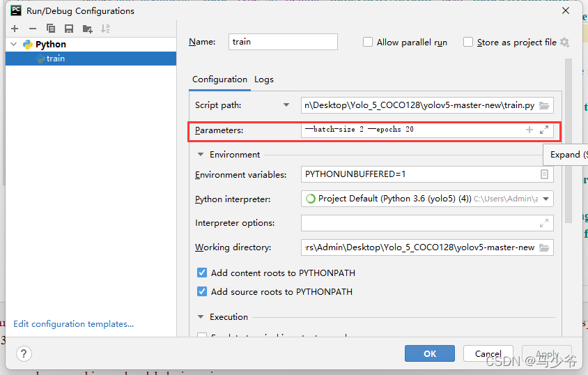Collapse the Execution section

tap(201, 317)
